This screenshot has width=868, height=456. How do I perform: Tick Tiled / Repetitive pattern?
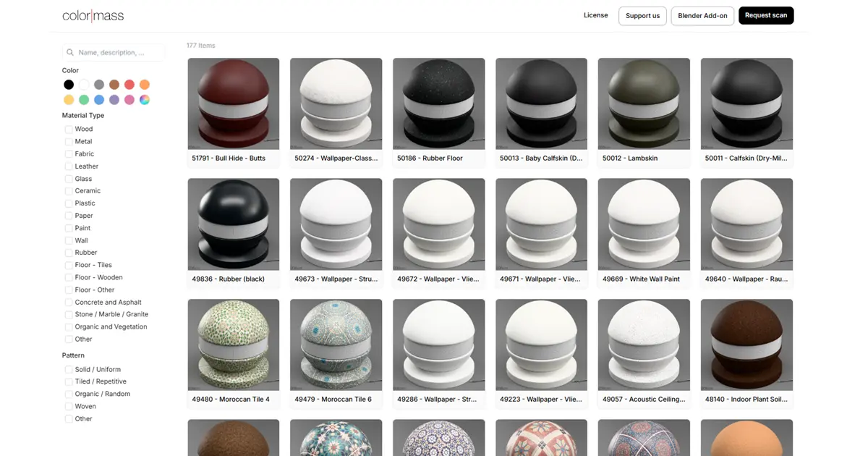click(69, 381)
